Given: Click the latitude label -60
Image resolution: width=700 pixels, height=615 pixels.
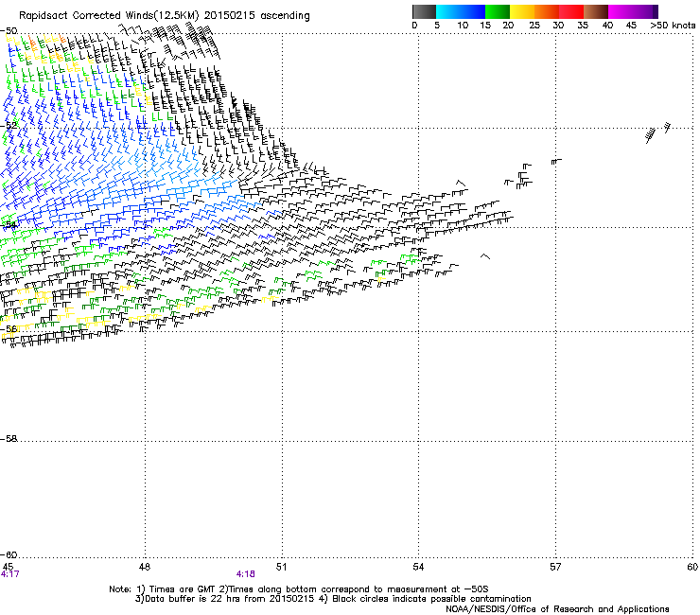Looking at the screenshot, I should [x=9, y=555].
